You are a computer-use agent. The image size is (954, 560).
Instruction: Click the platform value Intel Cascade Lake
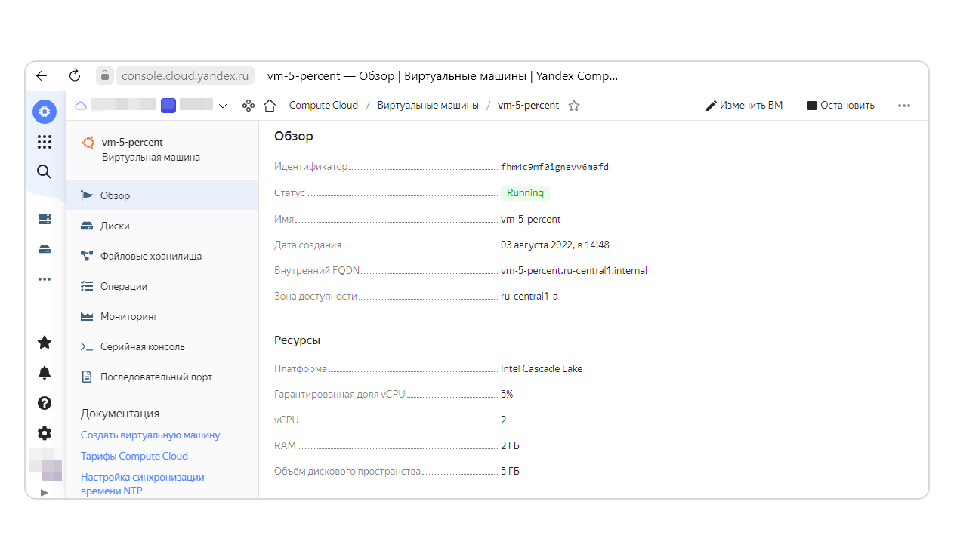(x=542, y=368)
